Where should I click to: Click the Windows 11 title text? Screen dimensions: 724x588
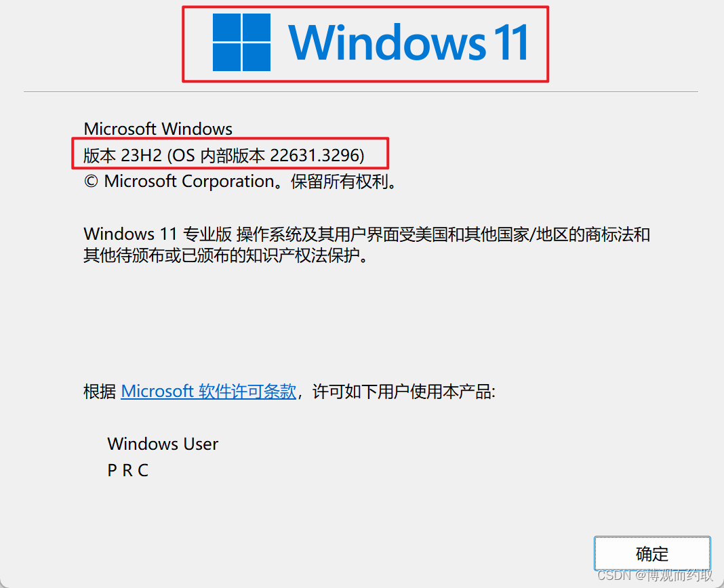click(x=408, y=43)
